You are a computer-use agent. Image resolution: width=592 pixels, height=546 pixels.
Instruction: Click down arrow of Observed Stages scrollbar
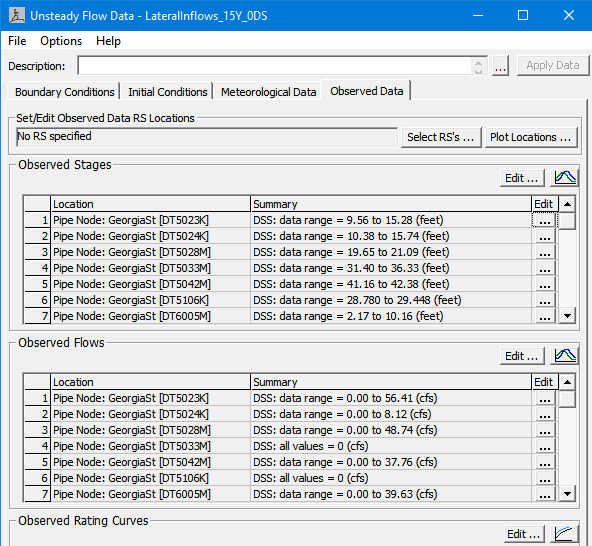tap(567, 315)
